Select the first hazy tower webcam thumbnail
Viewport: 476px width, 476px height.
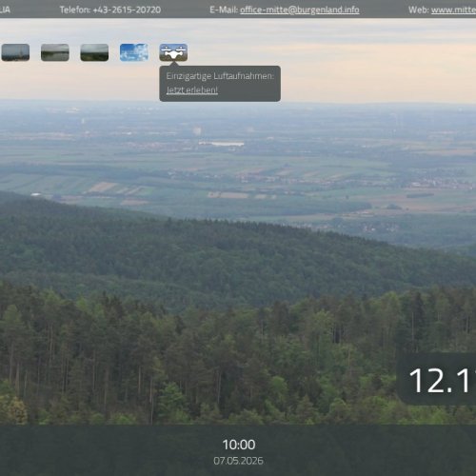click(x=15, y=52)
